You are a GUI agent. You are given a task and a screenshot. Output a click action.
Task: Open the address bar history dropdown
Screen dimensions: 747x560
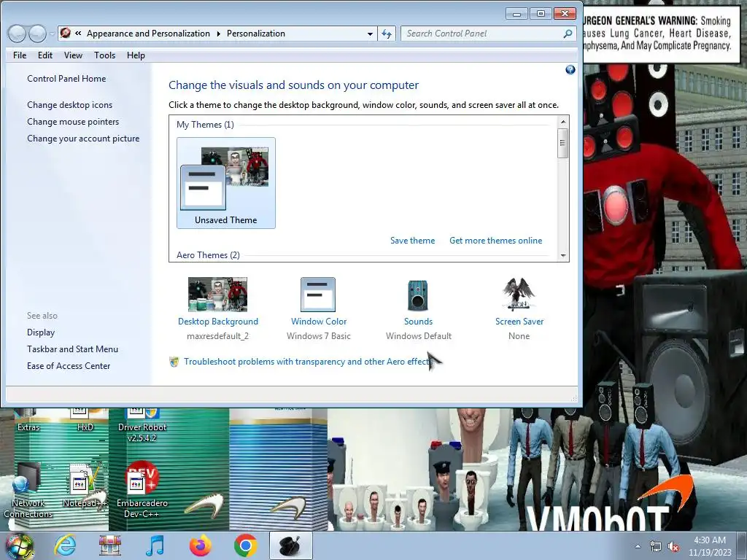tap(370, 34)
